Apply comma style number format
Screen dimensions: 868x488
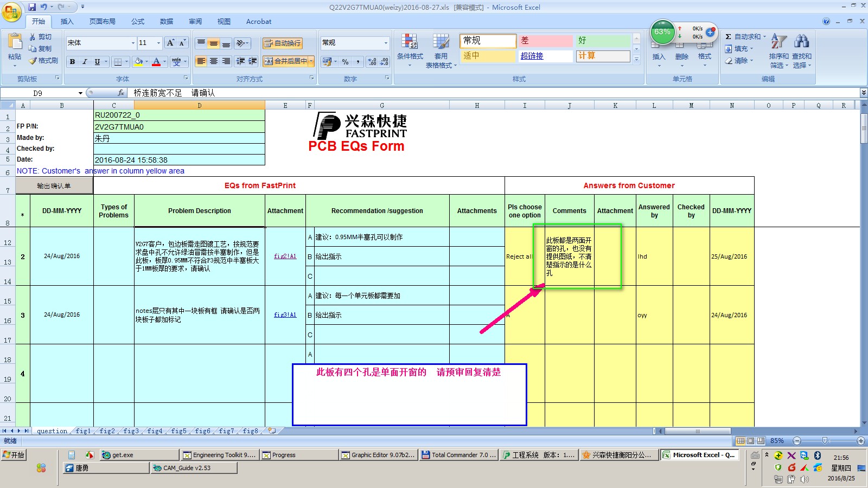[358, 62]
